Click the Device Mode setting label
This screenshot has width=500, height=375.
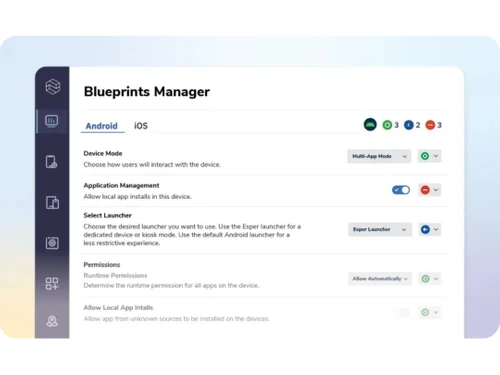[103, 153]
